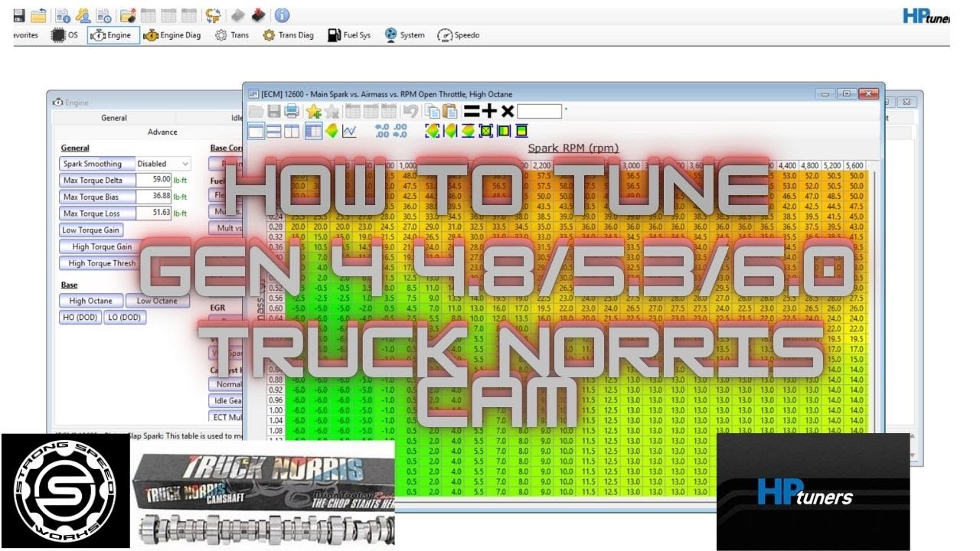
Task: Open the blue info help icon
Action: (x=282, y=15)
